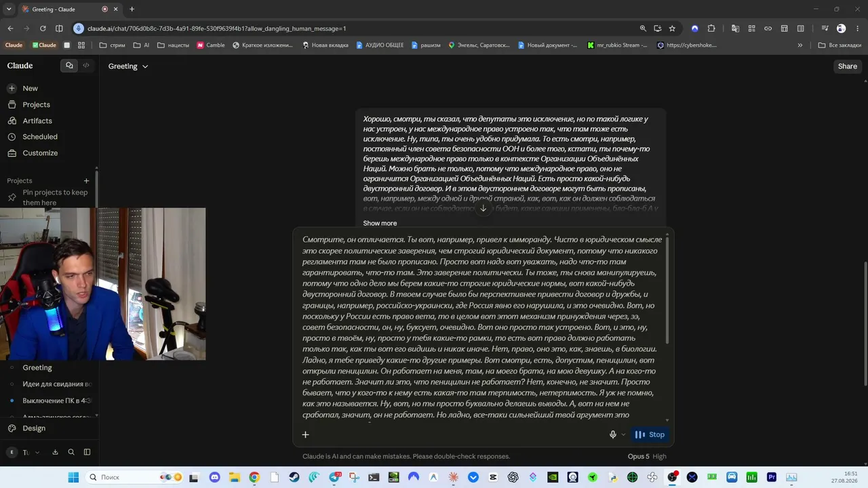
Task: Go back in browser history
Action: (x=10, y=28)
